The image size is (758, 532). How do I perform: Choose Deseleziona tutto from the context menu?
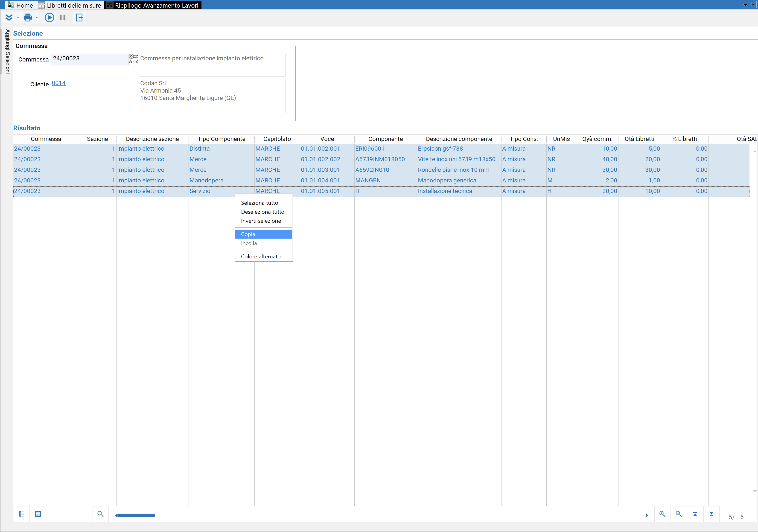coord(263,212)
